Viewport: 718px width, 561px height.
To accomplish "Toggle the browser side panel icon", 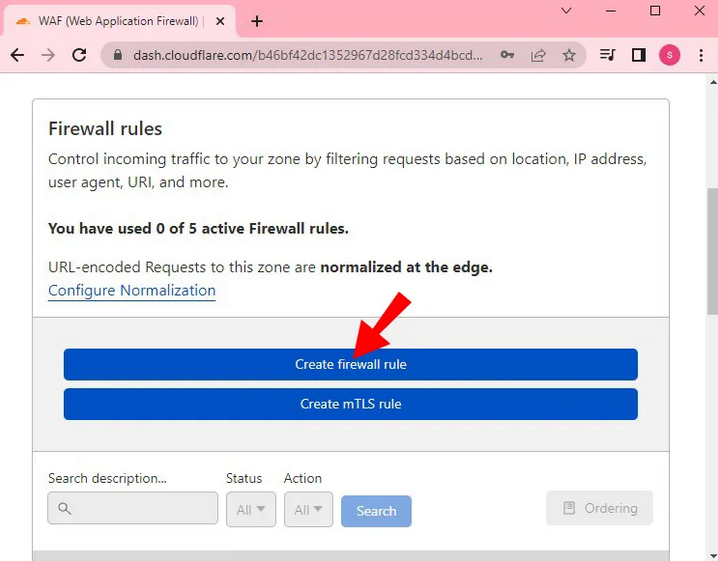I will 639,56.
